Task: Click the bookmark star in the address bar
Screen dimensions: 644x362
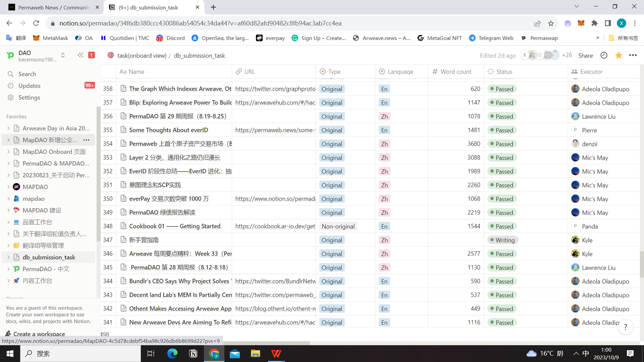Action: (x=551, y=23)
